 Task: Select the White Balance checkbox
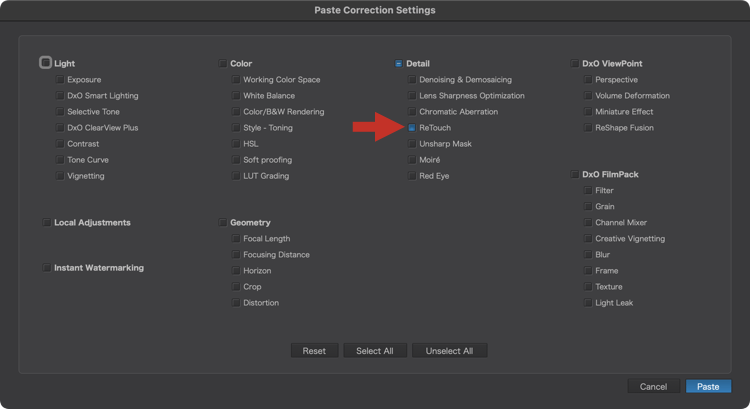coord(235,96)
